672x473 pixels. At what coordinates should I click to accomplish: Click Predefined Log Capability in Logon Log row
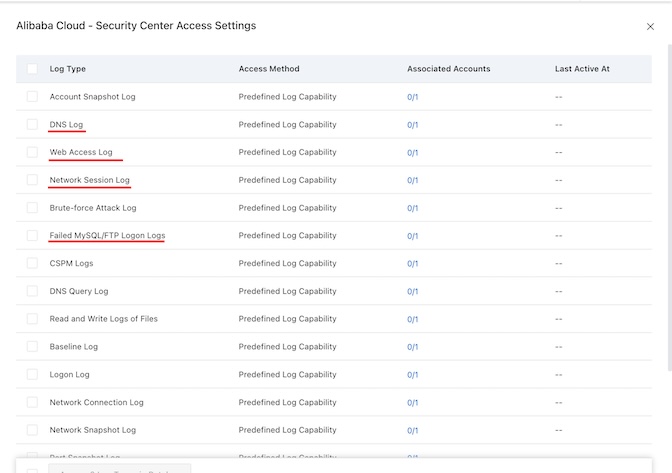click(287, 374)
